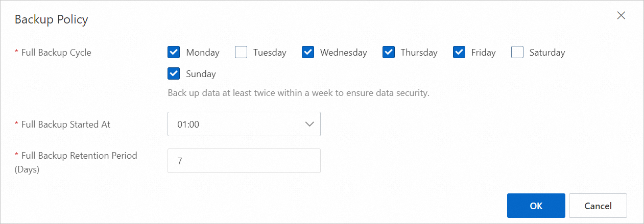Click the Monday label text
The height and width of the screenshot is (224, 644).
pyautogui.click(x=203, y=53)
